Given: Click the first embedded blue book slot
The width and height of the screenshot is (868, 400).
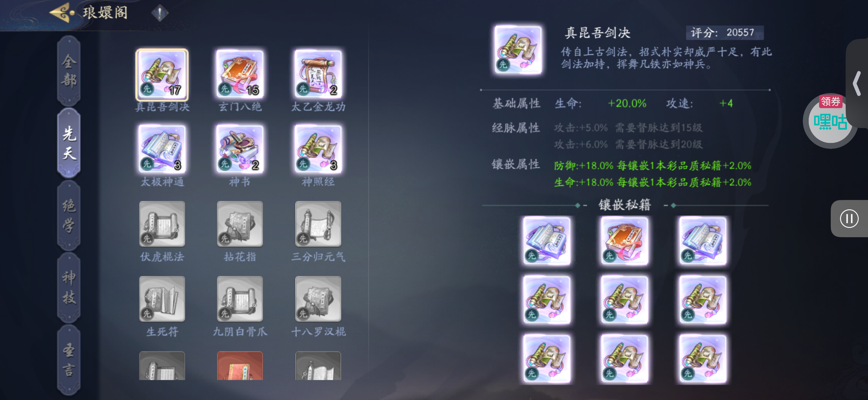Looking at the screenshot, I should tap(547, 241).
